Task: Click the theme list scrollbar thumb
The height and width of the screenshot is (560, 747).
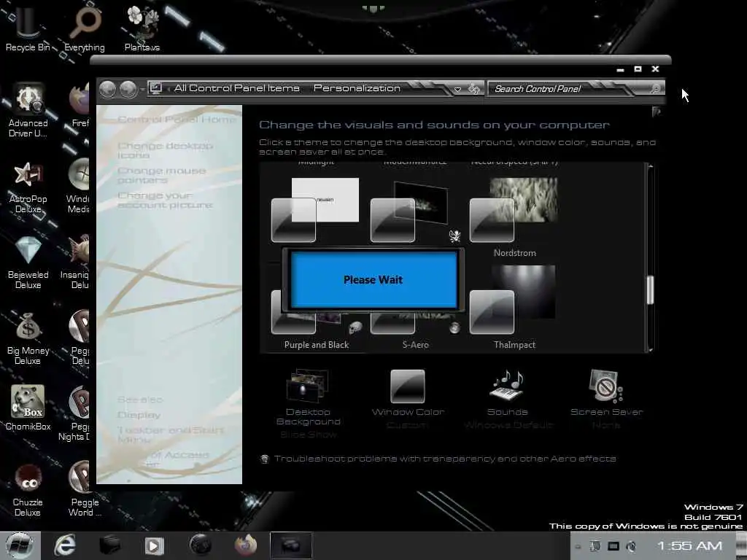Action: click(x=650, y=289)
